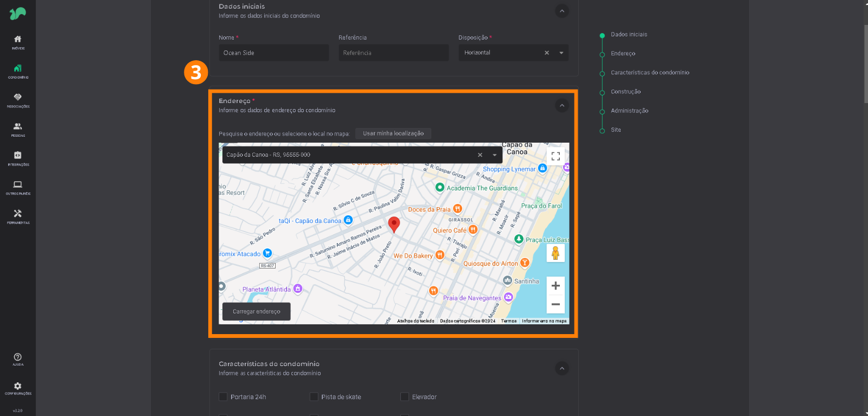This screenshot has width=868, height=416.
Task: Go to Dados iniciais step
Action: (629, 34)
